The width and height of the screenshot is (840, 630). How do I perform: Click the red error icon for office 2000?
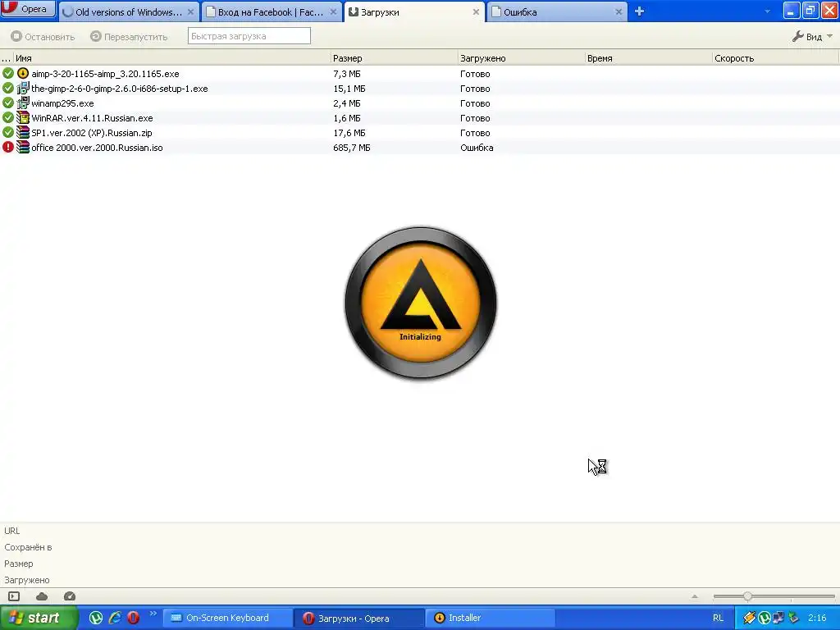[x=8, y=147]
